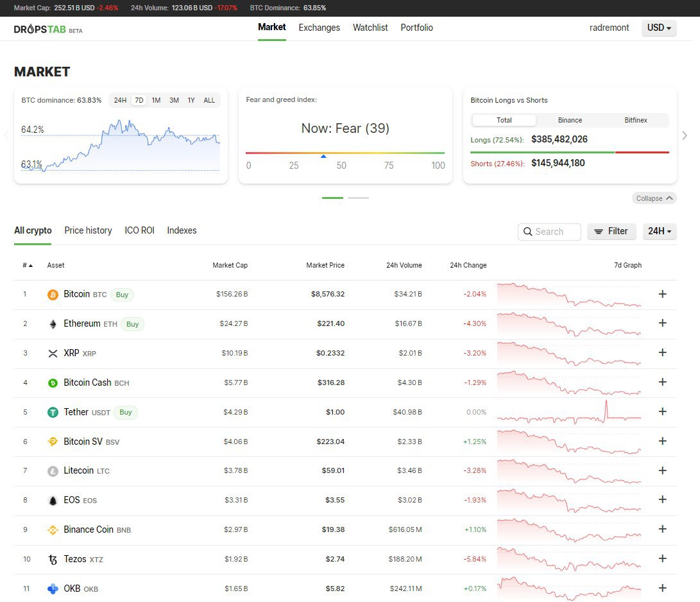
Task: Open radremont user account link
Action: click(609, 28)
